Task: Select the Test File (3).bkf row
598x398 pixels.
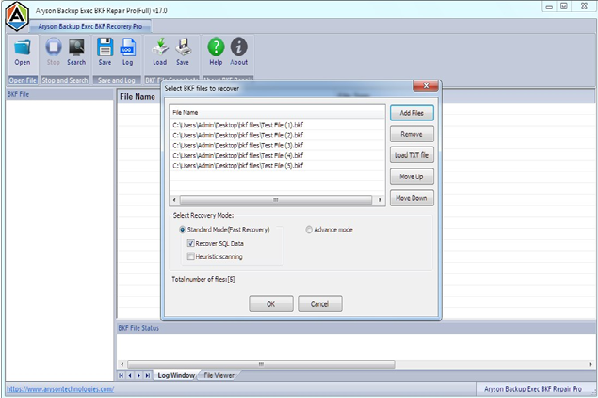Action: 277,145
